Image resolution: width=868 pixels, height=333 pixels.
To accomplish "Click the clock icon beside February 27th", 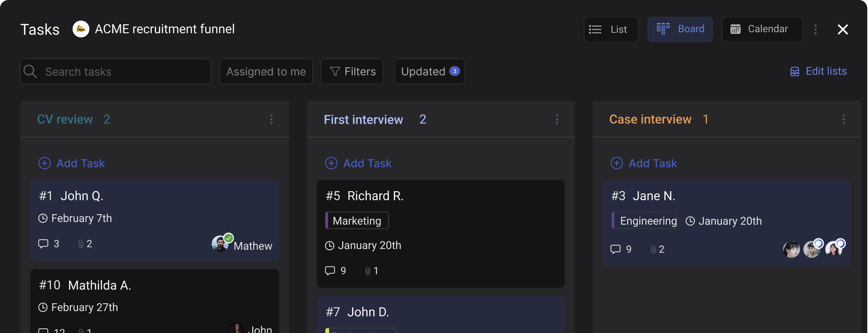I will pos(43,307).
